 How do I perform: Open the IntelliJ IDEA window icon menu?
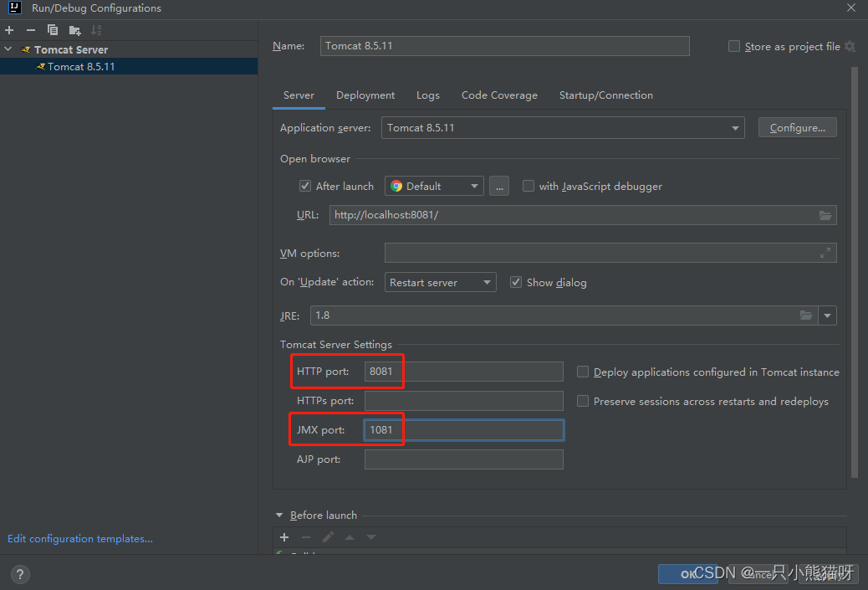[x=15, y=8]
